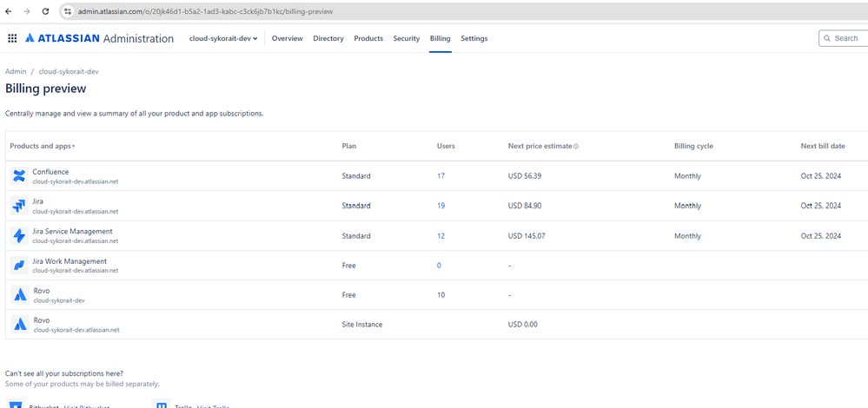868x408 pixels.
Task: Click the Atlassian logo icon
Action: click(x=30, y=38)
